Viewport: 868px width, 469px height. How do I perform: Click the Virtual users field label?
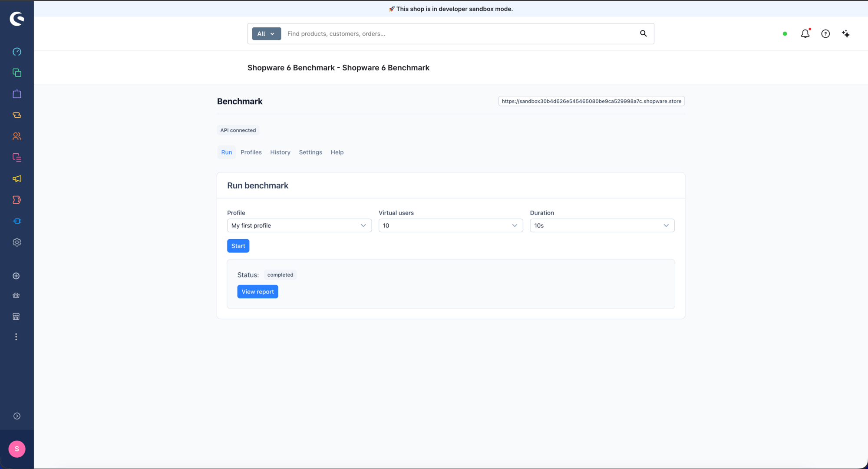[396, 213]
